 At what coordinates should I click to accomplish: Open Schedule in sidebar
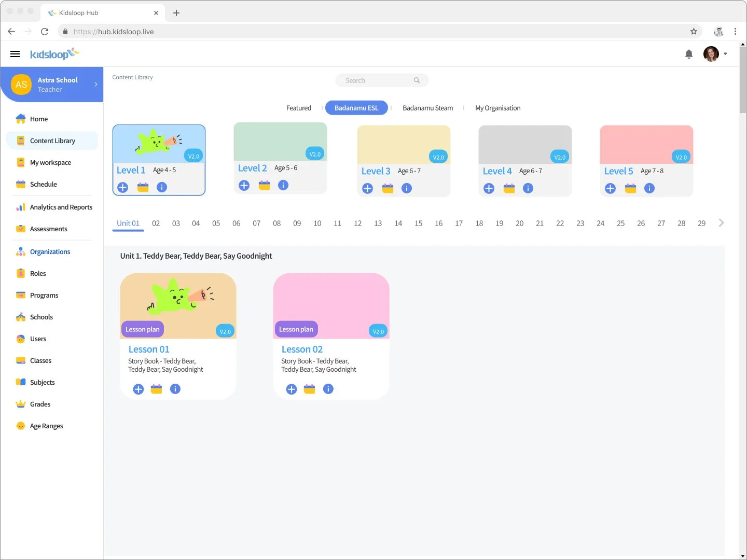click(52, 184)
